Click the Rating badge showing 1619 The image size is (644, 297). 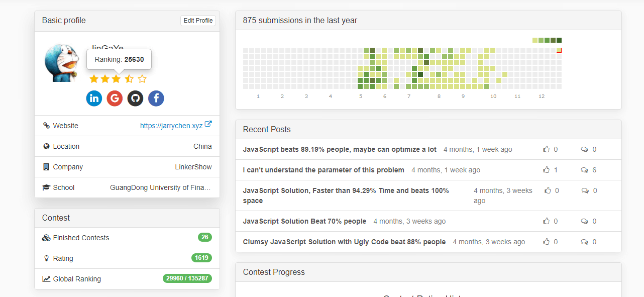point(201,258)
